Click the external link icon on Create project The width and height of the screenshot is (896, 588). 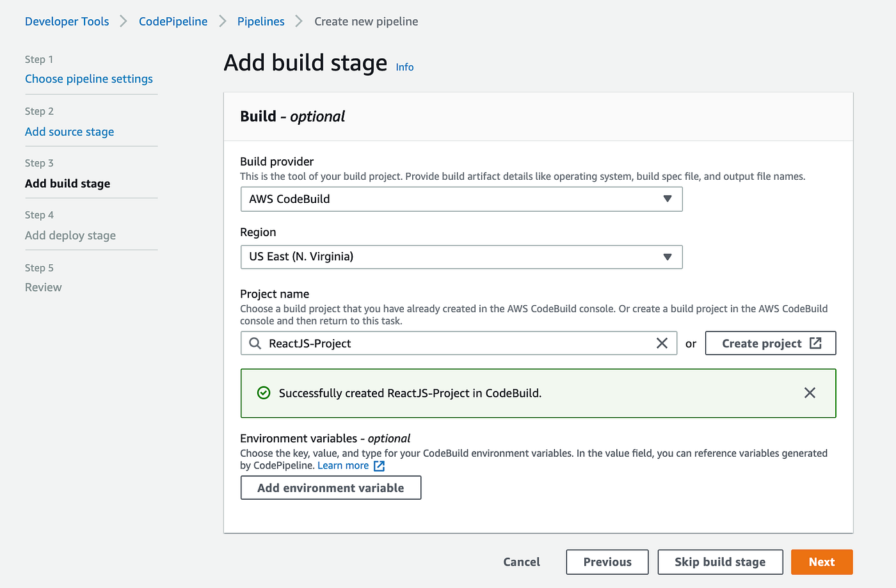tap(816, 344)
